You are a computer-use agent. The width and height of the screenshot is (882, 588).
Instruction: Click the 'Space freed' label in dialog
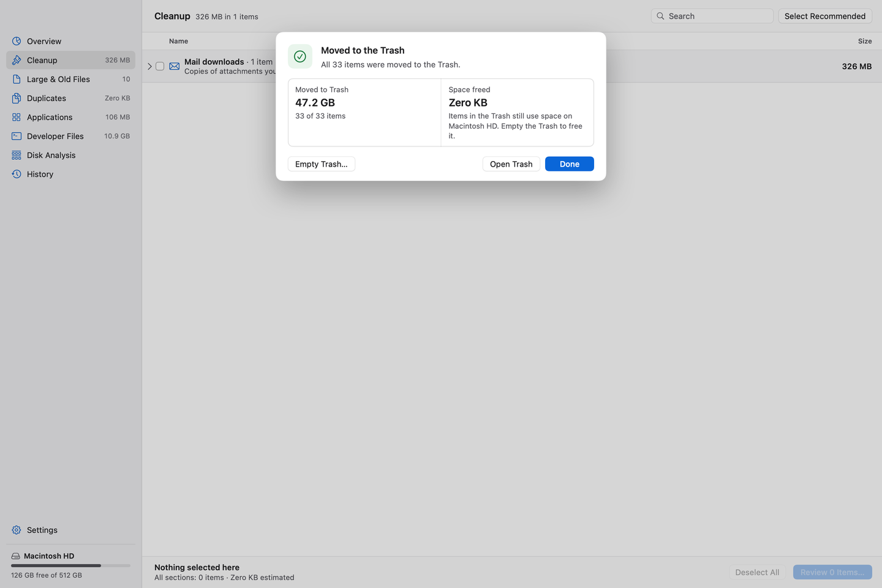[x=469, y=89]
